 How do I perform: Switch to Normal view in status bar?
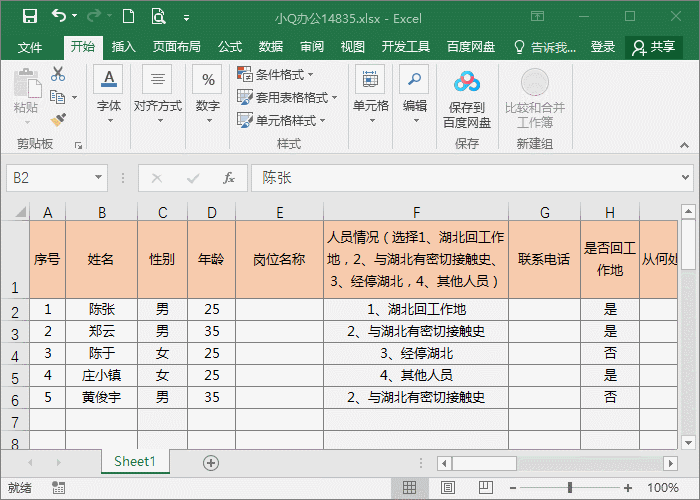[409, 488]
